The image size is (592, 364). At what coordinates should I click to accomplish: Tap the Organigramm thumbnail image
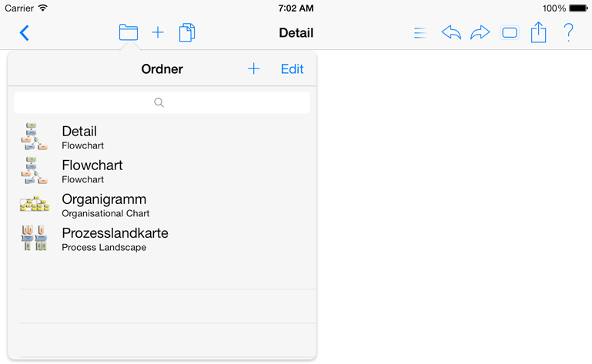[x=35, y=204]
